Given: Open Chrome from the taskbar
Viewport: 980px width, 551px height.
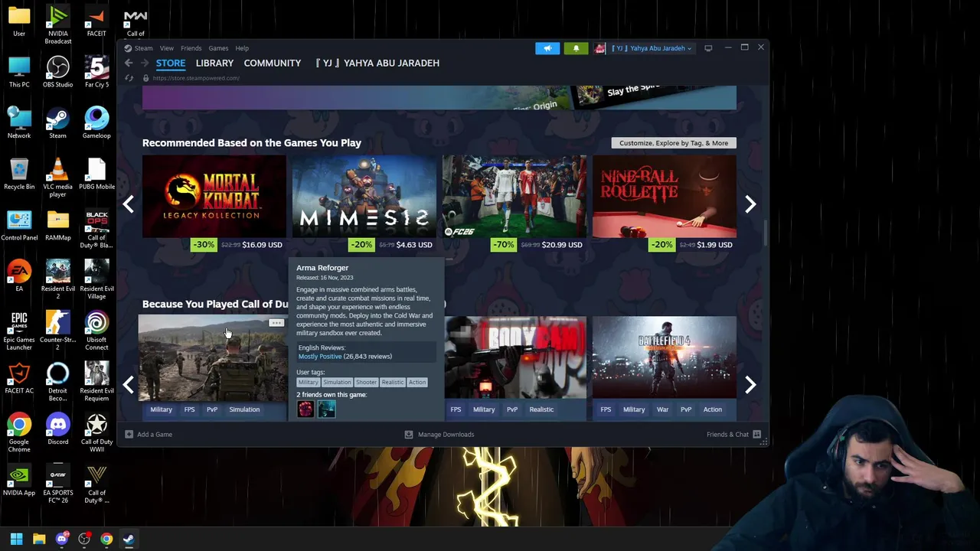Looking at the screenshot, I should coord(106,539).
